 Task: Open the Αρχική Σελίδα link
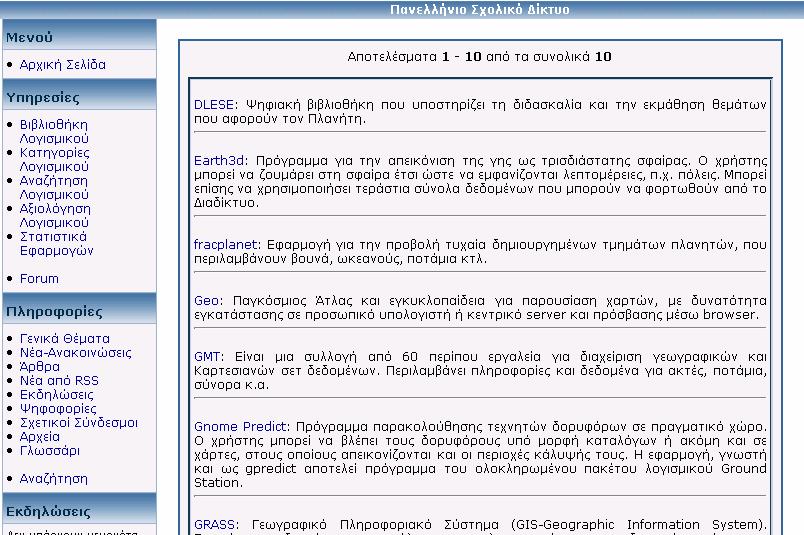click(63, 65)
